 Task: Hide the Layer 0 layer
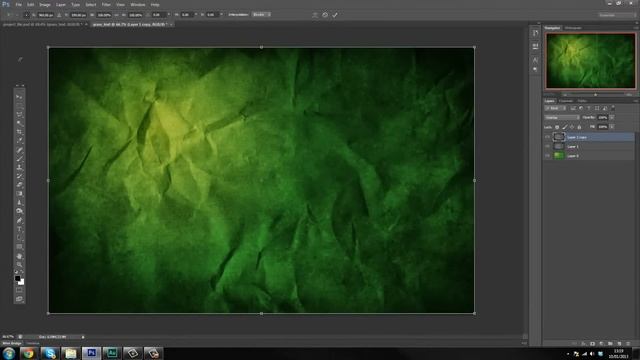(x=547, y=156)
